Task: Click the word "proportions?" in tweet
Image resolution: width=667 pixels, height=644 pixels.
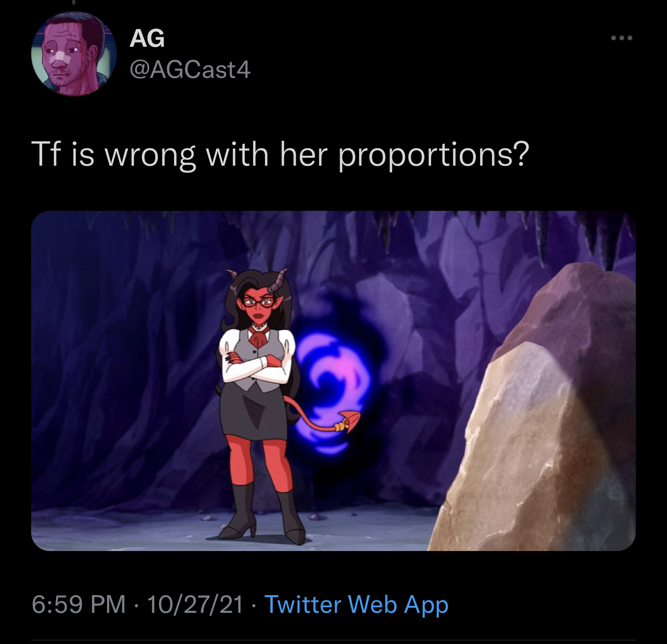Action: [x=434, y=155]
